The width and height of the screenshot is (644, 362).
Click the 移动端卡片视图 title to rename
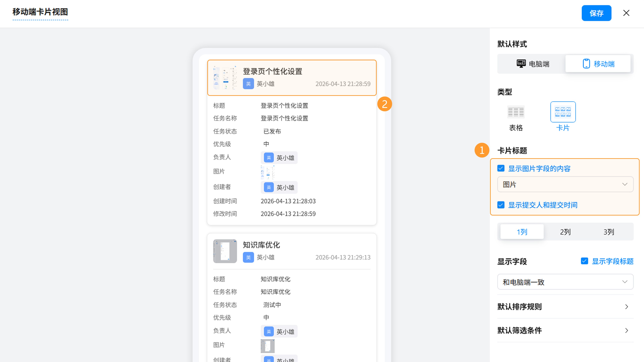click(40, 12)
